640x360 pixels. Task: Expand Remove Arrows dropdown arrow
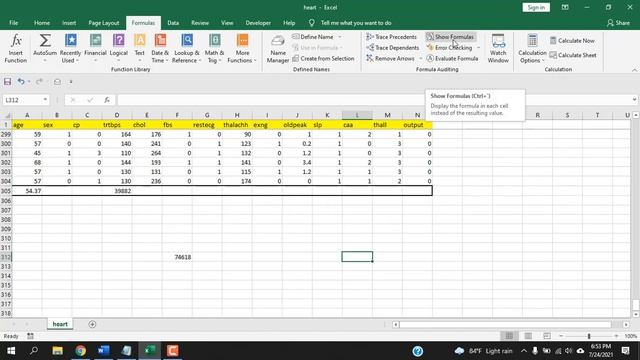tap(420, 58)
